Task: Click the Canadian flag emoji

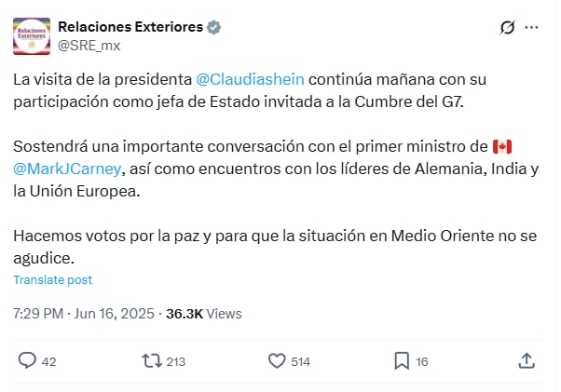Action: (503, 147)
